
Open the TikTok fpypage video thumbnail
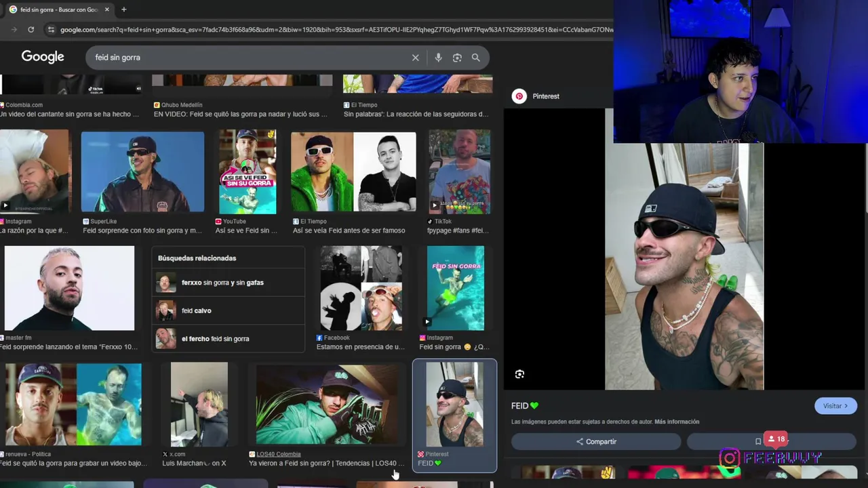(460, 173)
